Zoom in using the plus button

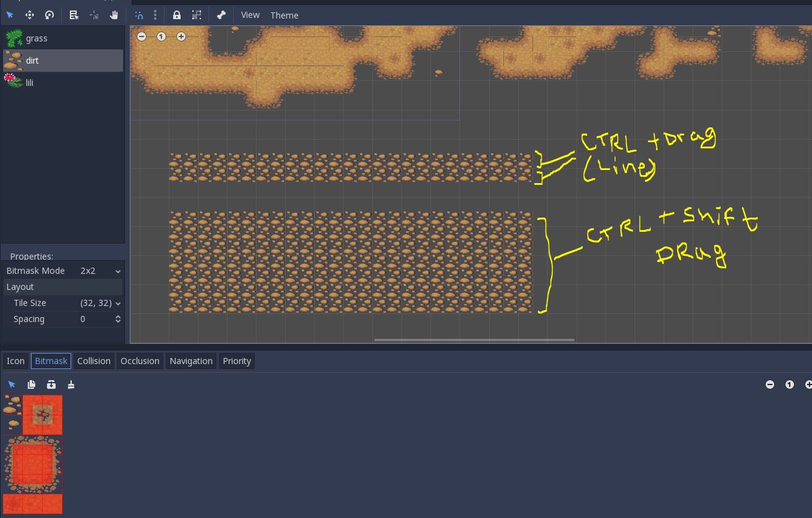181,36
